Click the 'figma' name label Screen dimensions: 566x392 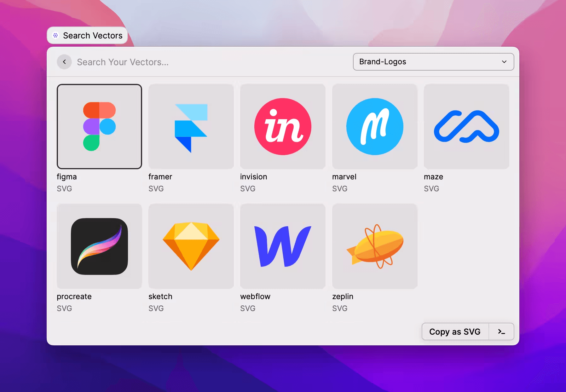(67, 177)
